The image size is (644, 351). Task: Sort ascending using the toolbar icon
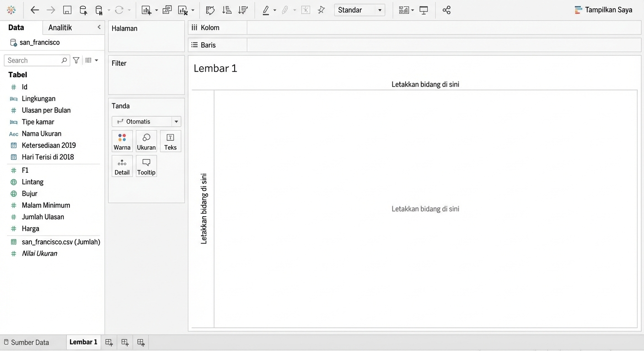(x=226, y=10)
